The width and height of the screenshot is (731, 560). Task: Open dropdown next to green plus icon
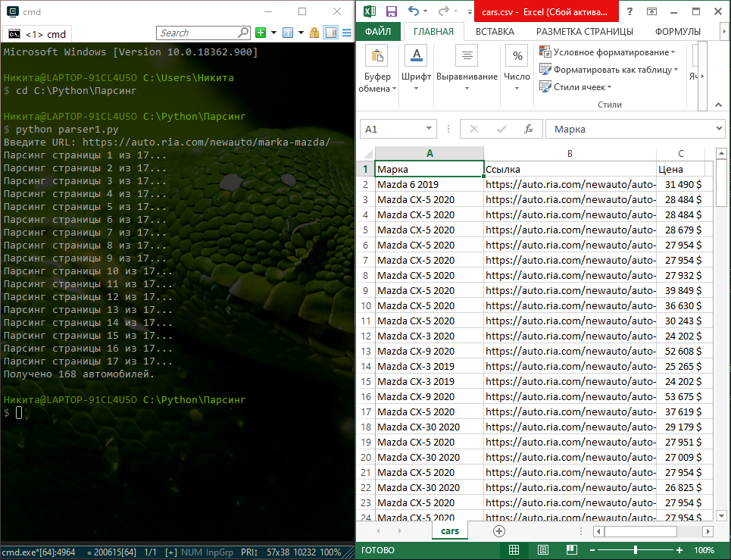(273, 33)
